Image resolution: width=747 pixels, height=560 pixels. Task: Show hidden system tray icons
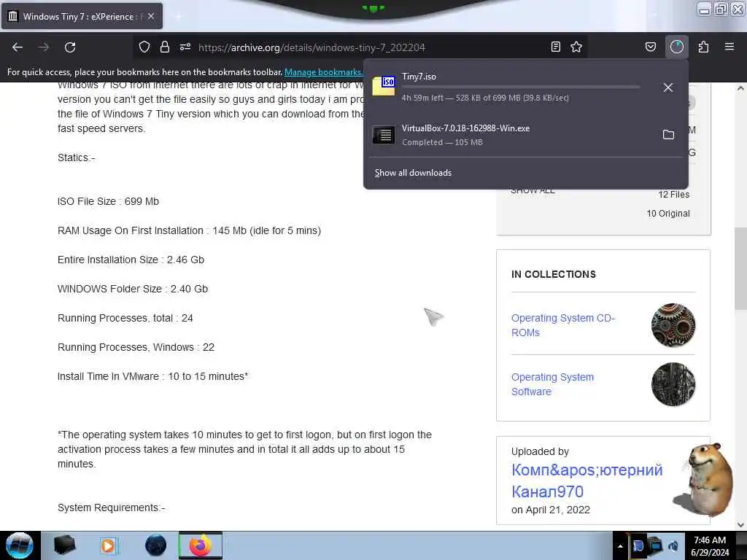(620, 546)
